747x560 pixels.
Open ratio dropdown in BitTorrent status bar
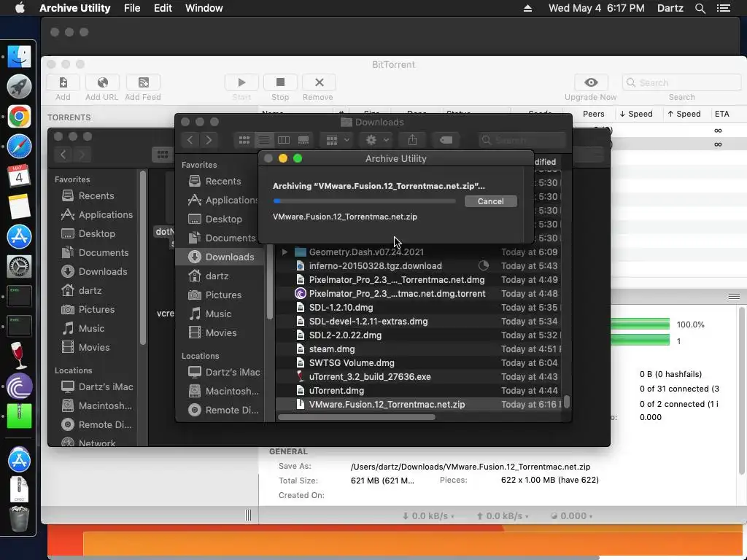570,516
